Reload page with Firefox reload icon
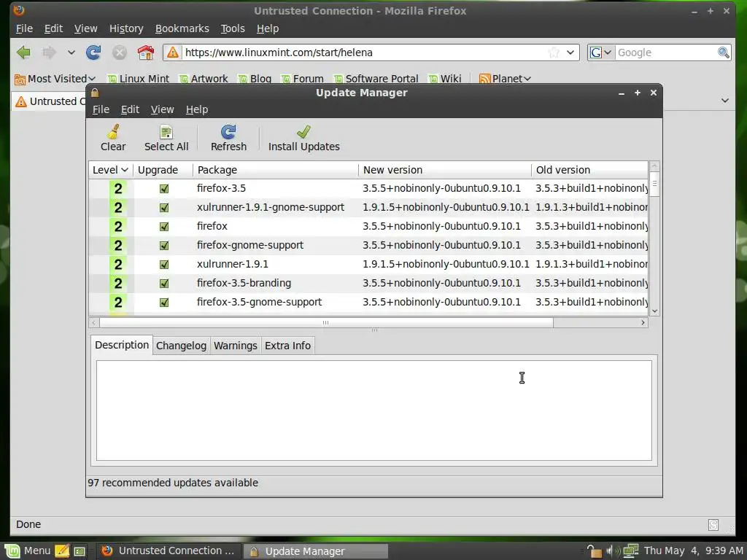This screenshot has height=560, width=747. coord(93,52)
